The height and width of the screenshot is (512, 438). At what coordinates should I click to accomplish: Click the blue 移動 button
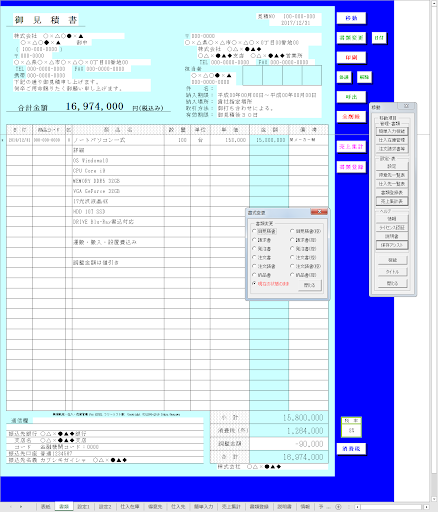pyautogui.click(x=351, y=18)
